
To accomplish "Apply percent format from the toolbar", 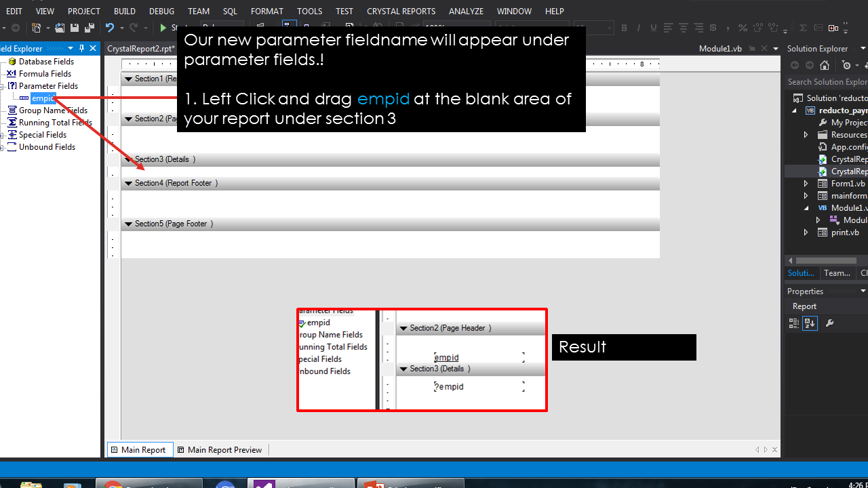I will point(742,28).
